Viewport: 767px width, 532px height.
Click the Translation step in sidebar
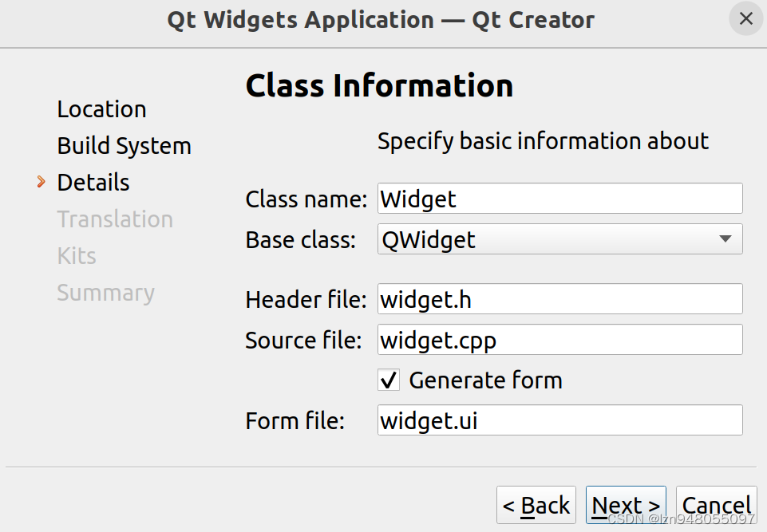click(115, 219)
